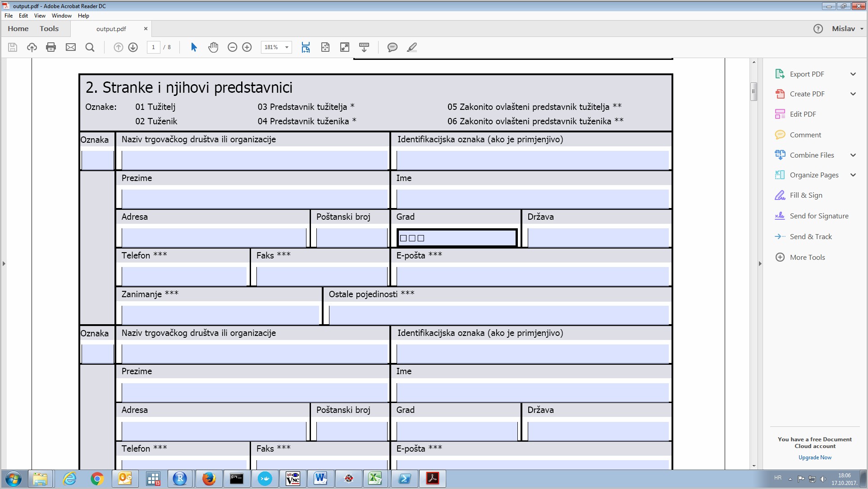The image size is (868, 489).
Task: Click the Grad city input field
Action: pos(456,238)
